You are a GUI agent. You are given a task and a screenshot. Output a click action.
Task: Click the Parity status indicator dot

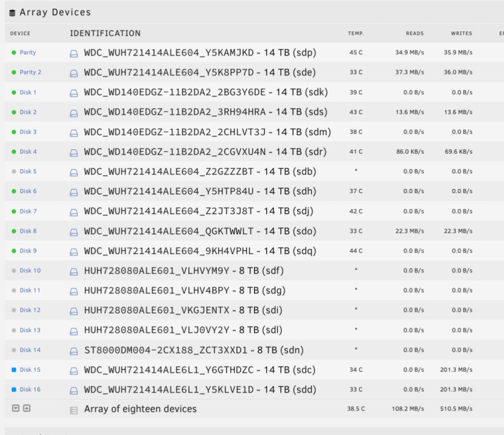14,52
